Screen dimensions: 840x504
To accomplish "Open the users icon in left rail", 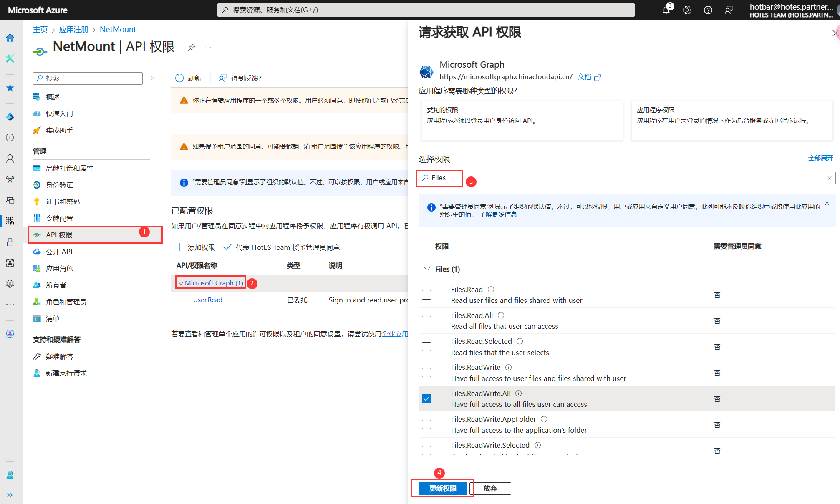I will (10, 159).
